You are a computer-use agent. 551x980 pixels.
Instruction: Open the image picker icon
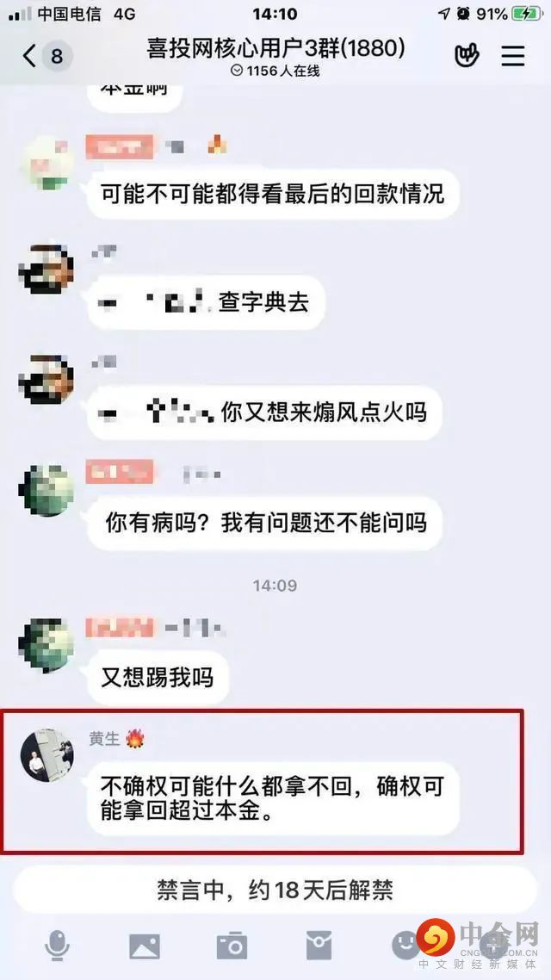point(145,946)
